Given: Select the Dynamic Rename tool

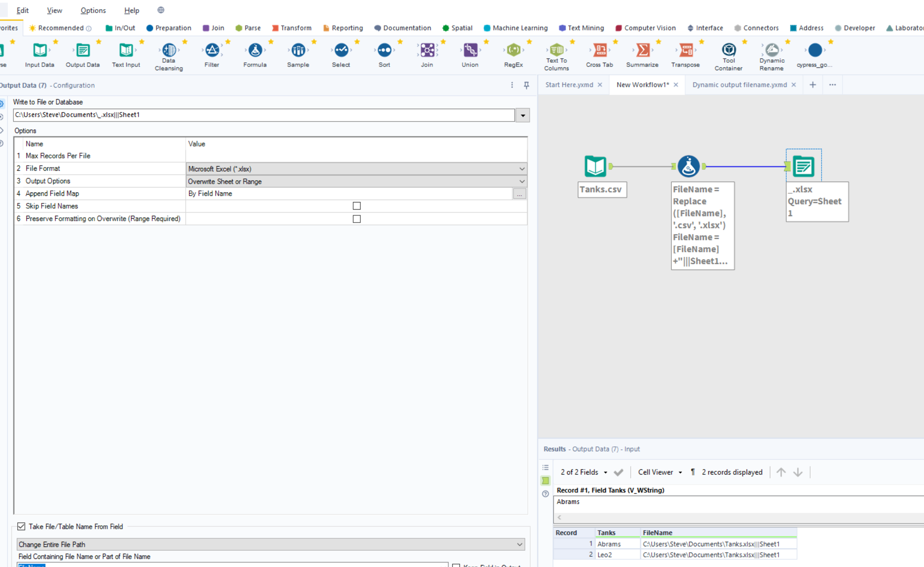Looking at the screenshot, I should point(771,50).
